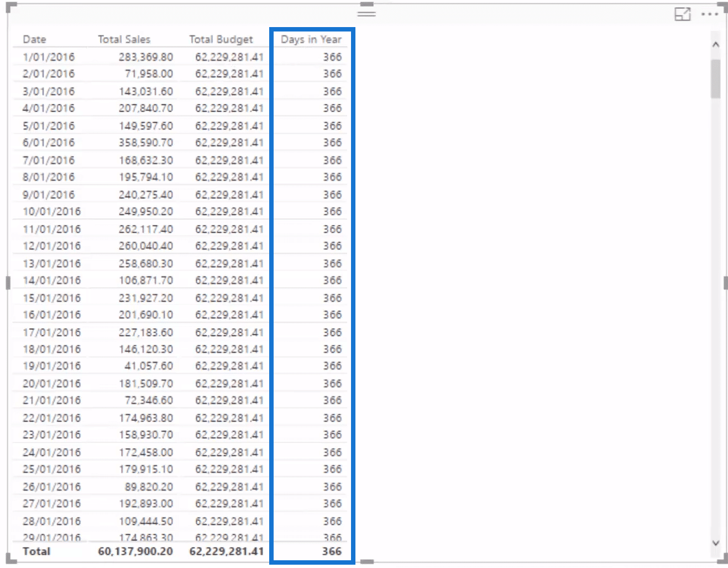This screenshot has width=728, height=568.
Task: Click sales value 109,444.50
Action: pos(145,521)
